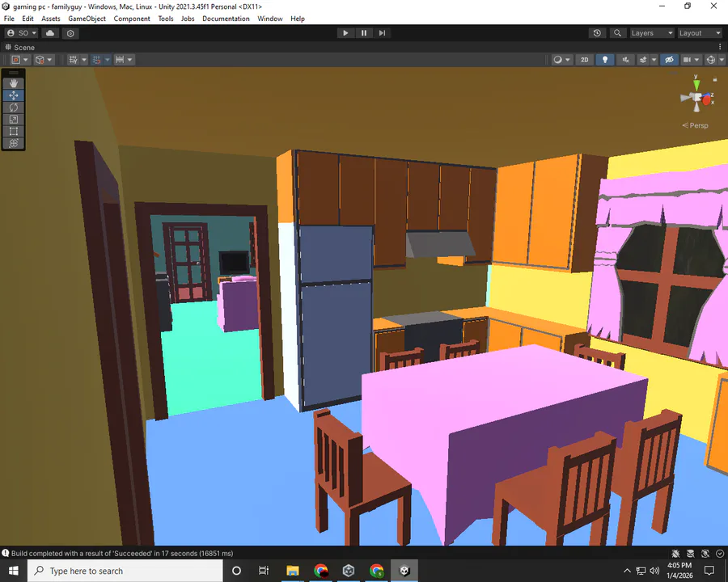Toggle scene lighting lightbulb
The height and width of the screenshot is (582, 728).
[x=605, y=59]
